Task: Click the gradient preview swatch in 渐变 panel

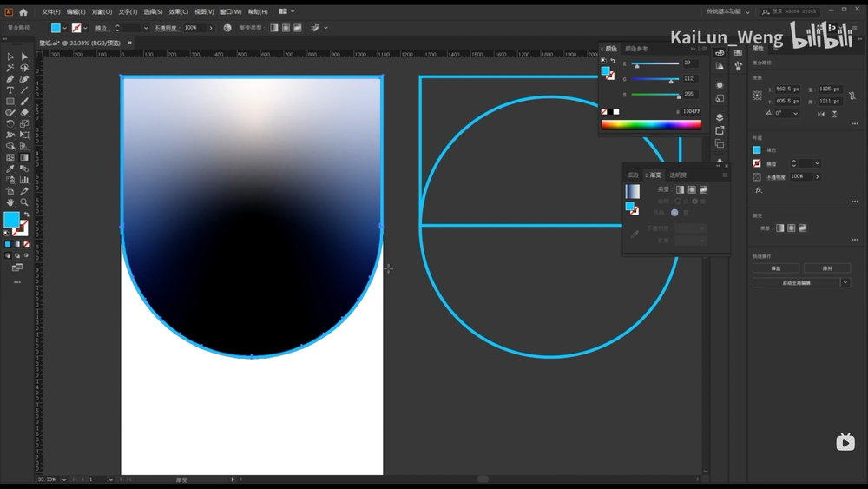Action: 632,191
